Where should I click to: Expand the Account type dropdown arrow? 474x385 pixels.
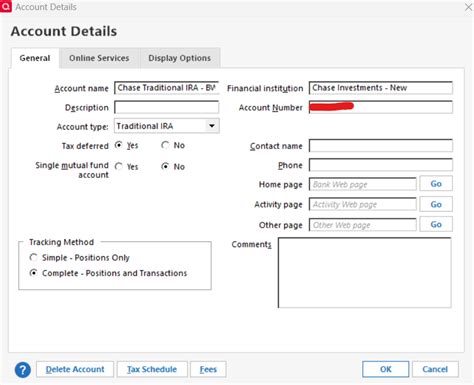(212, 126)
